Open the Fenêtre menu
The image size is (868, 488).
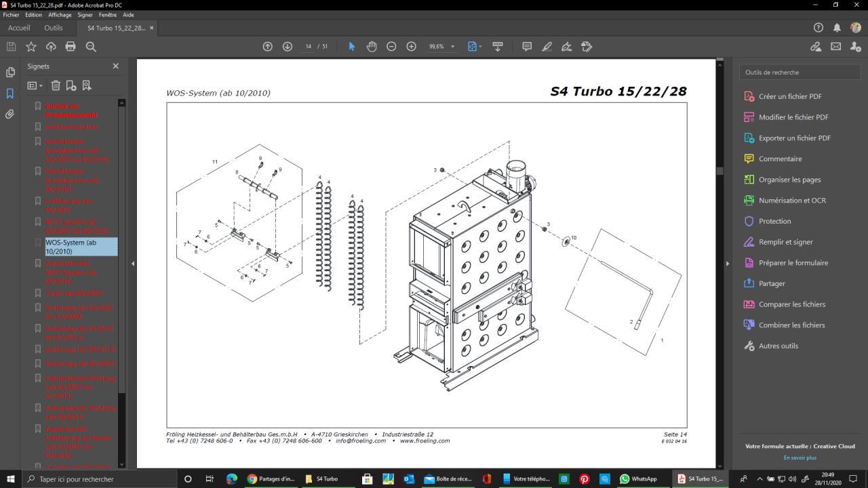[108, 15]
